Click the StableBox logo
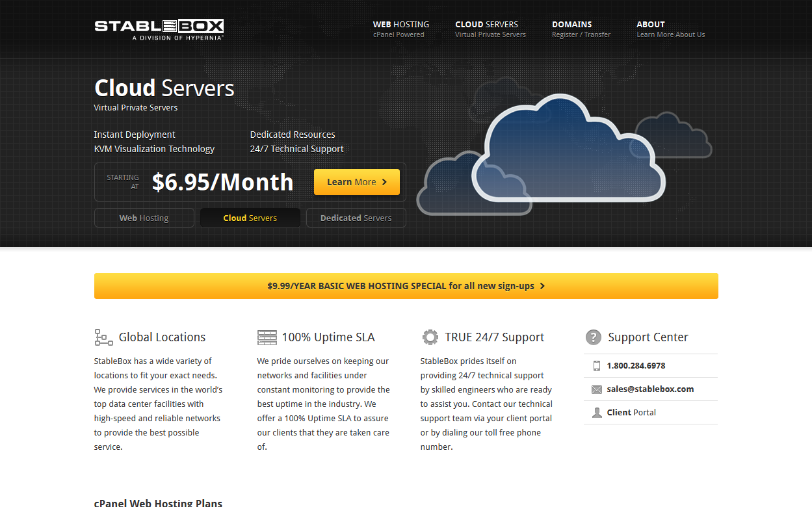 (159, 30)
